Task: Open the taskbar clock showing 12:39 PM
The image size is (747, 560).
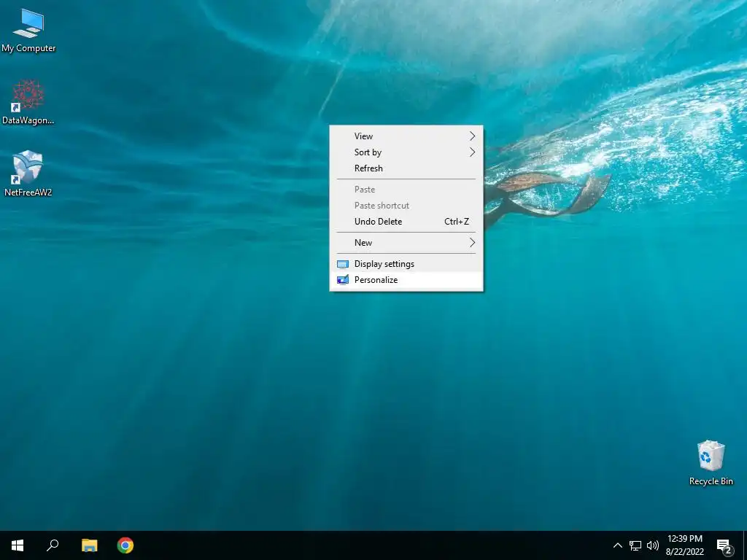Action: (x=684, y=545)
